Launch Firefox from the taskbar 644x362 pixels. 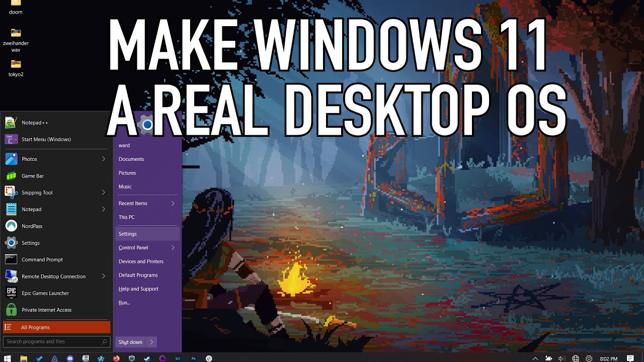pyautogui.click(x=116, y=358)
